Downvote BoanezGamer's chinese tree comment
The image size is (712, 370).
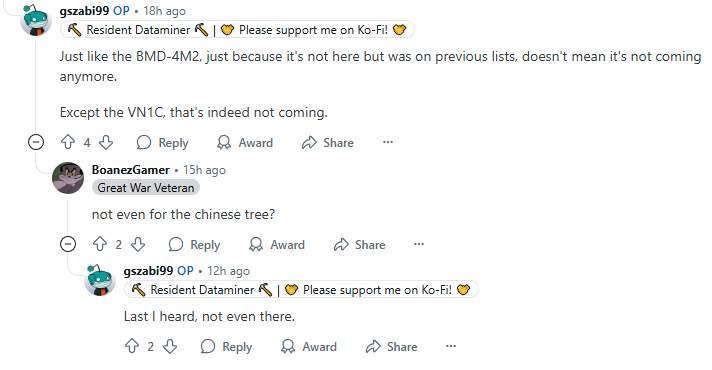[x=138, y=245]
